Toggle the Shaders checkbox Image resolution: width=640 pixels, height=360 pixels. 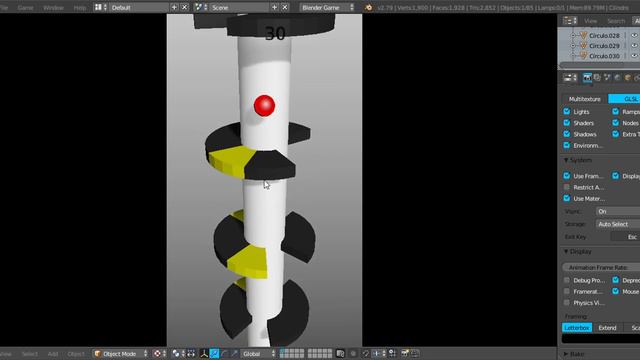[x=567, y=123]
